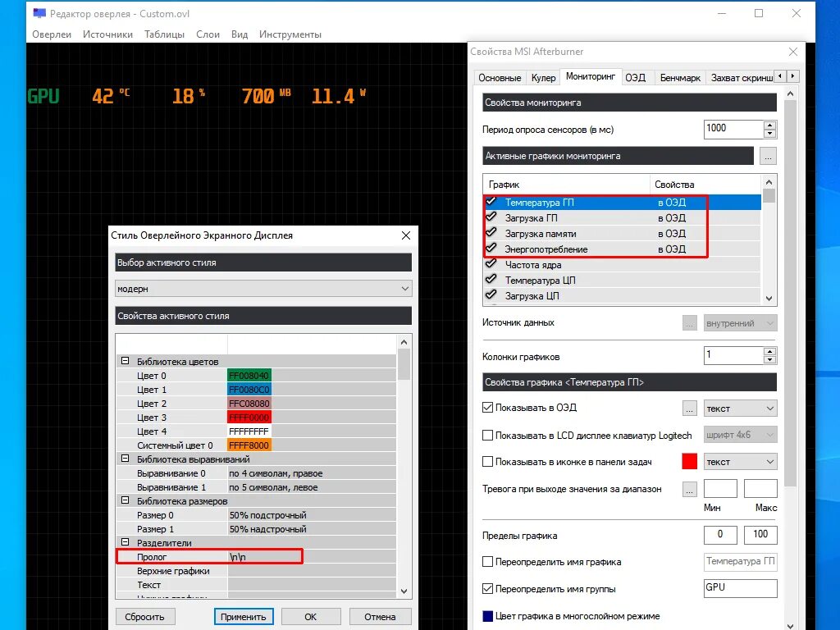Increase polling period with up stepper
This screenshot has width=840, height=630.
769,125
